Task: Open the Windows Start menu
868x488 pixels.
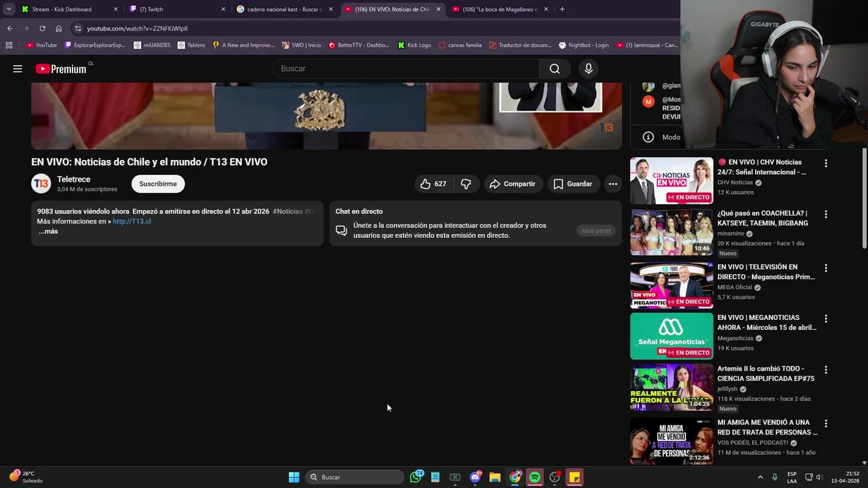Action: (294, 477)
